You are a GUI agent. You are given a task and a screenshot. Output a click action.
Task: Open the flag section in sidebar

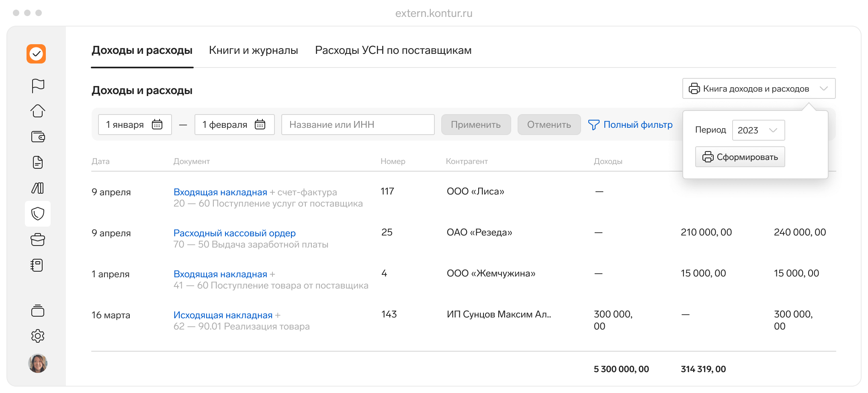point(38,86)
